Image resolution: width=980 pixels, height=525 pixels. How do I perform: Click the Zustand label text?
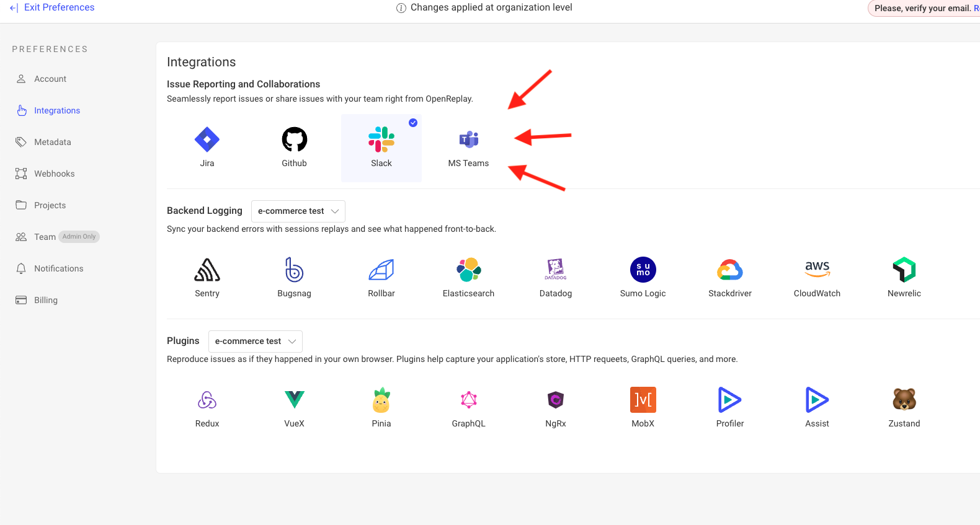coord(904,423)
